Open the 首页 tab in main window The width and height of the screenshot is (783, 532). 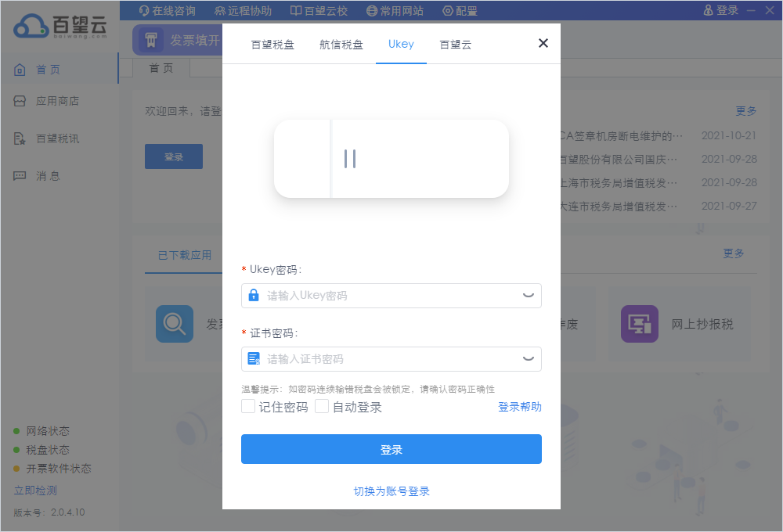tap(161, 68)
